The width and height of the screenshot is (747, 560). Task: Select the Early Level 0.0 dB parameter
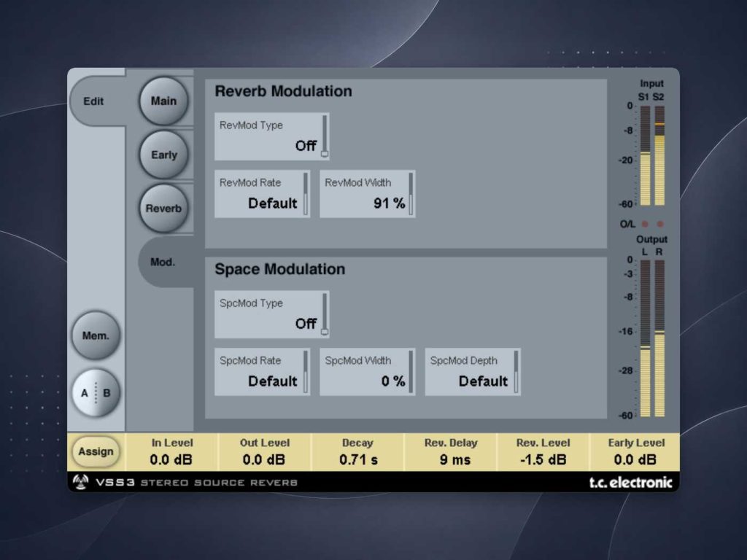pos(635,452)
